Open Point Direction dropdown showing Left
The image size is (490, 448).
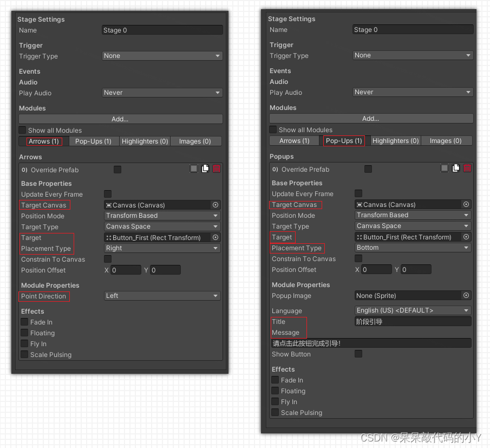[x=162, y=295]
